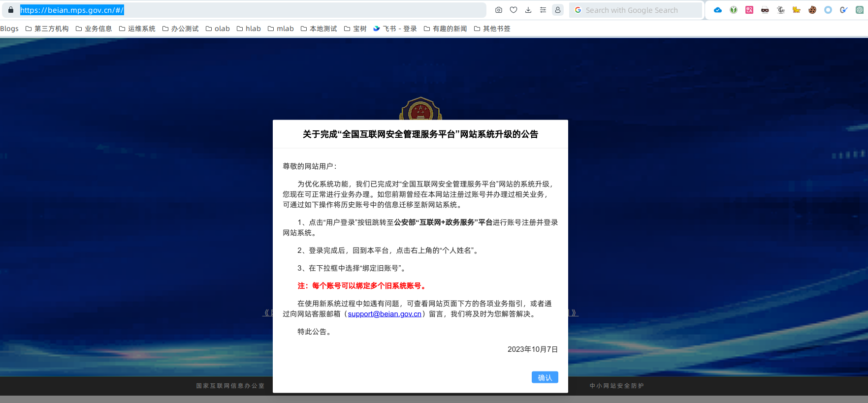Click the Google logo in search box
The image size is (868, 403).
click(578, 10)
